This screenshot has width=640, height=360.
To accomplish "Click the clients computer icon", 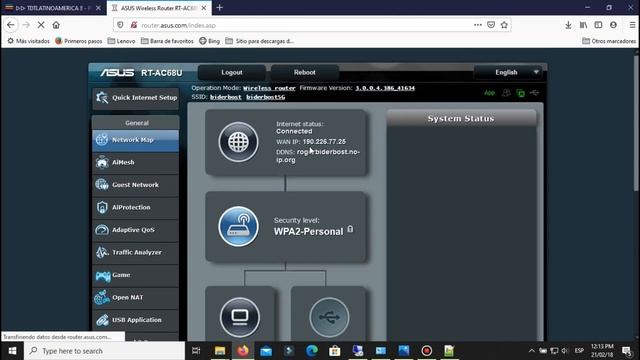I will [x=240, y=318].
